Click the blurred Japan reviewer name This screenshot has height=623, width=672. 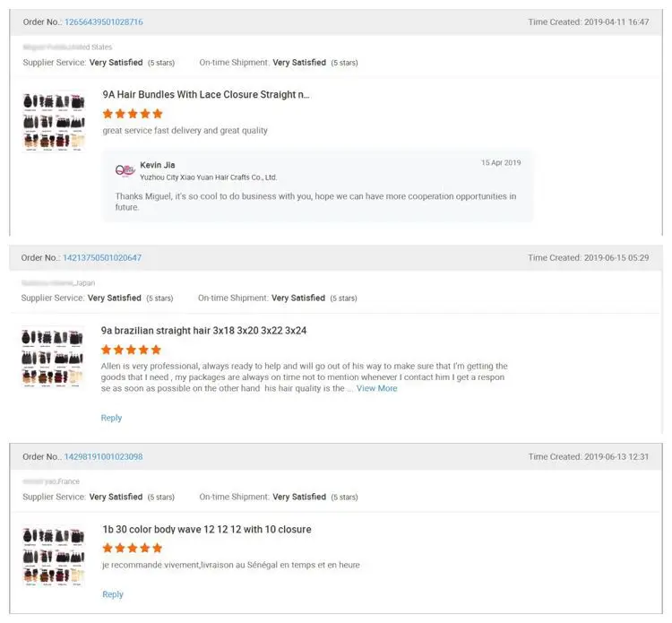coord(47,283)
